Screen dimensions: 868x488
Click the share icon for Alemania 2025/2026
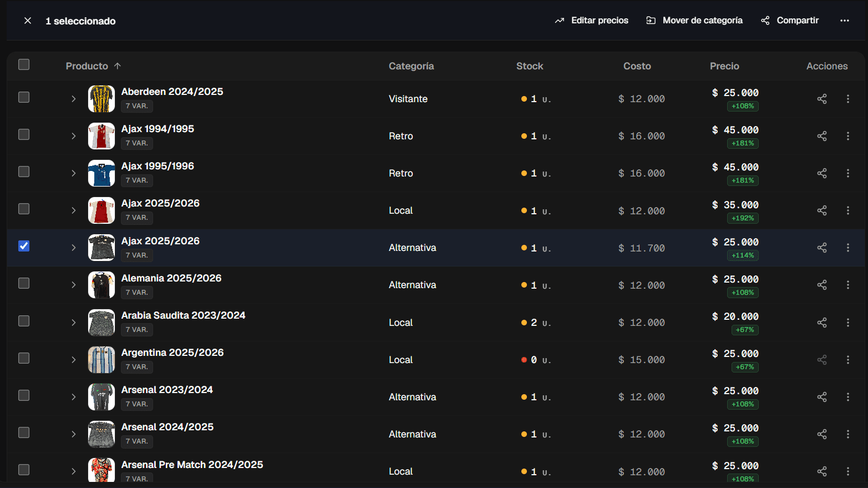tap(822, 285)
